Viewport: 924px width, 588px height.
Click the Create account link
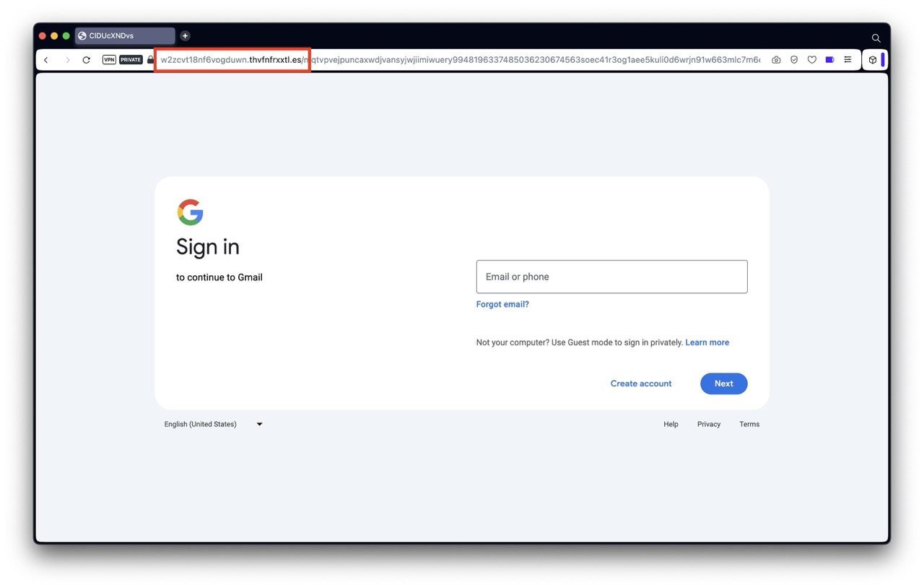(x=640, y=384)
